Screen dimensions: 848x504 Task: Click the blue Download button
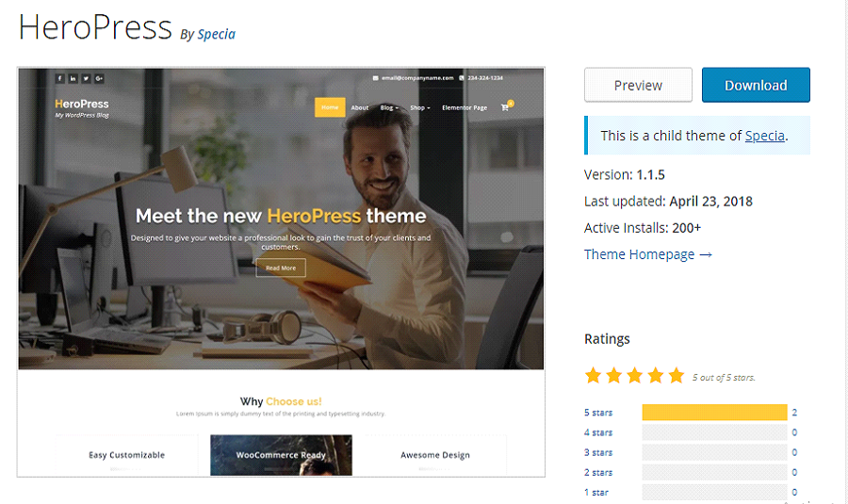coord(756,85)
